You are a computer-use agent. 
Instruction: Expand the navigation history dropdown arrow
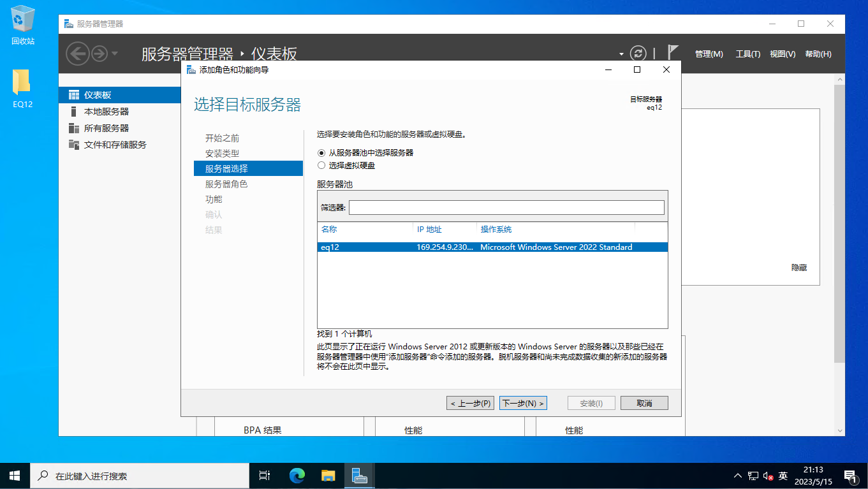(115, 54)
